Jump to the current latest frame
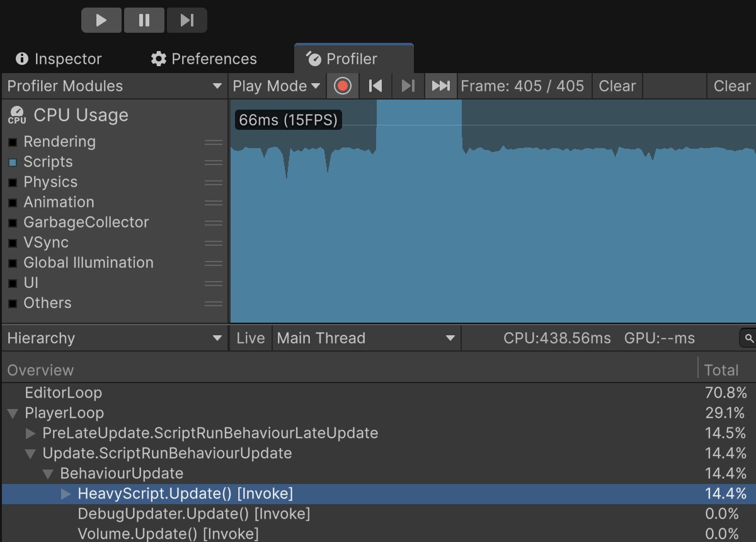756x542 pixels. (440, 86)
